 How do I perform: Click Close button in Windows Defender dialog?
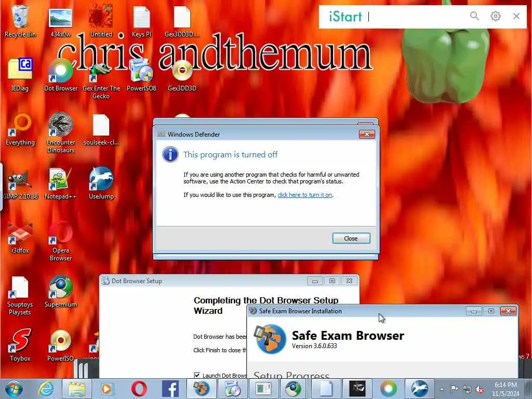[x=351, y=238]
